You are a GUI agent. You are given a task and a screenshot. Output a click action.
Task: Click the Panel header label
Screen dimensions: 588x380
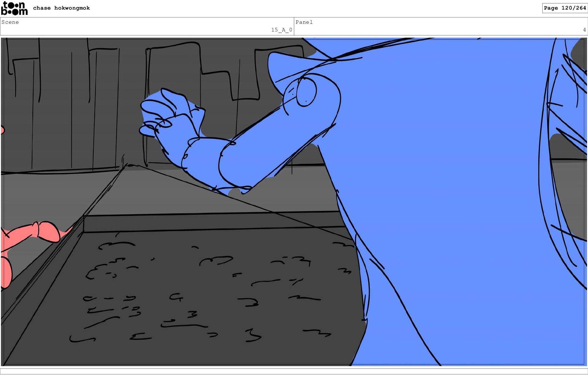[x=304, y=22]
